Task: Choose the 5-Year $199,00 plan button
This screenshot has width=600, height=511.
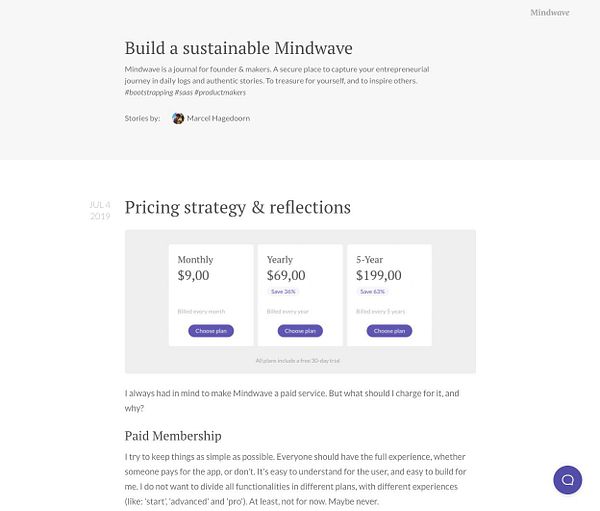Action: [389, 331]
